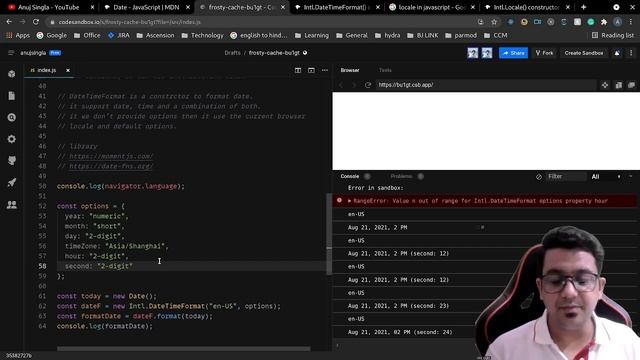Open the sandbox info cube icon
This screenshot has height=360, width=640.
[12, 74]
